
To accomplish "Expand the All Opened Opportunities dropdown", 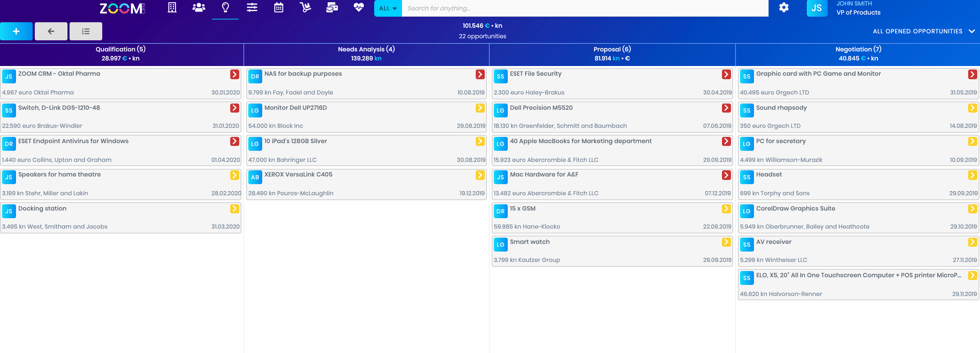I will pyautogui.click(x=924, y=31).
